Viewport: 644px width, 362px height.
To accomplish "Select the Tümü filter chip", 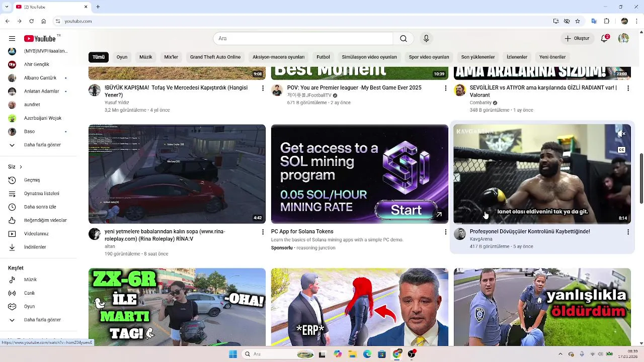I will click(x=99, y=57).
